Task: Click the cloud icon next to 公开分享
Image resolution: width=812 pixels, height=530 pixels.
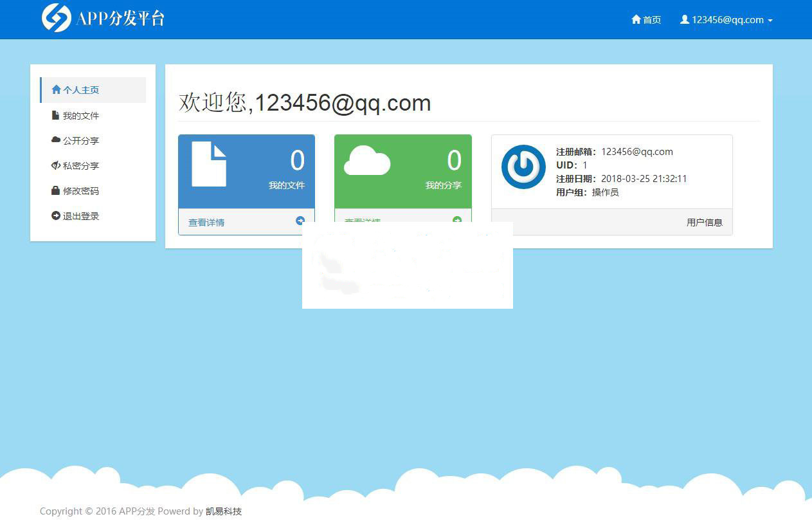Action: (x=55, y=140)
